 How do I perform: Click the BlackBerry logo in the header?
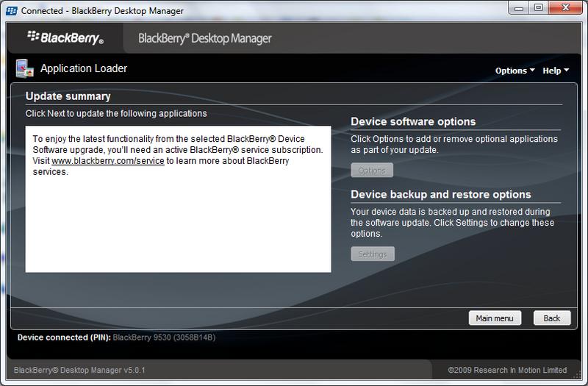coord(65,38)
